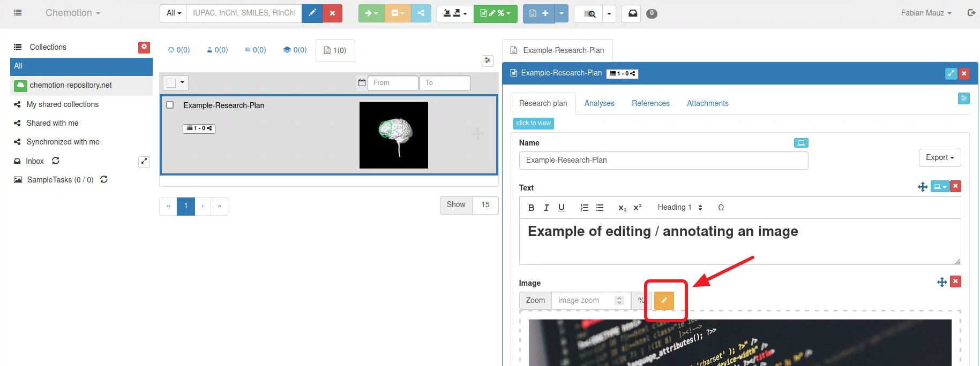980x366 pixels.
Task: Click the inbox tray icon in toolbar
Action: (632, 13)
